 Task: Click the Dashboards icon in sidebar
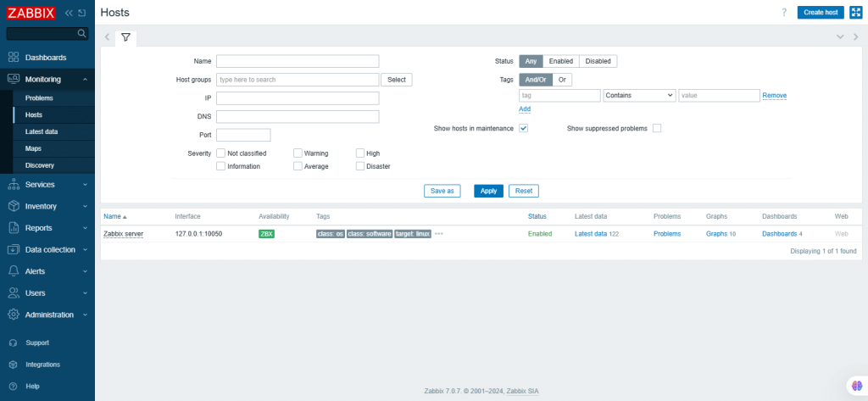click(14, 58)
